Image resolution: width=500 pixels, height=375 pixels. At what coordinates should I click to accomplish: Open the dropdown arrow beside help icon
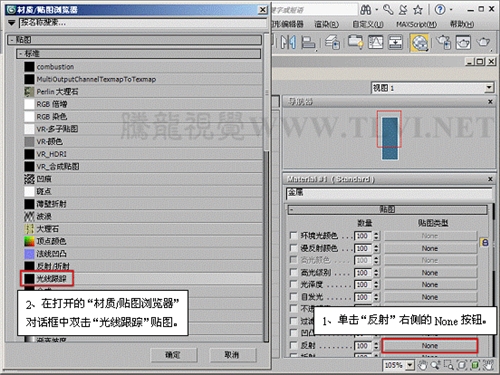451,10
